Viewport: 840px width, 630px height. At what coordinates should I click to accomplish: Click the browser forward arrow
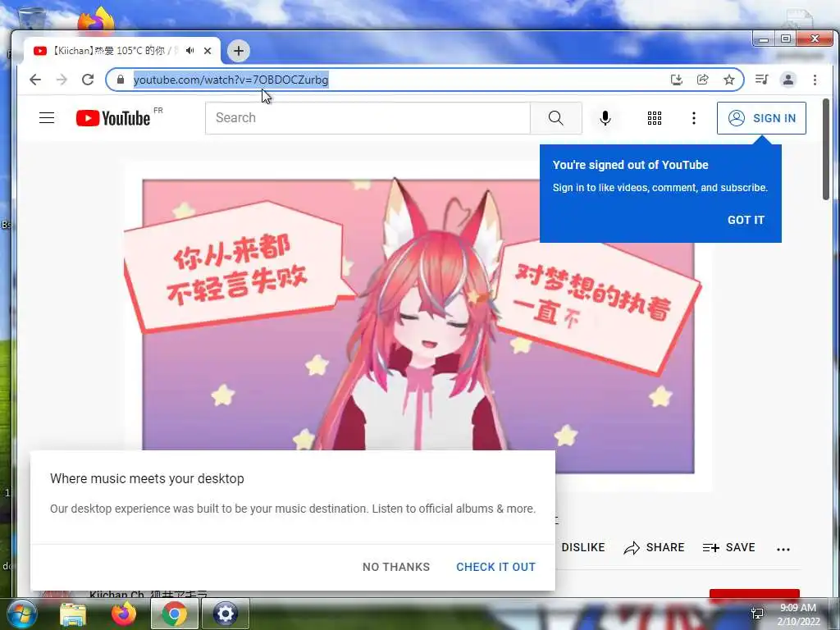[62, 80]
